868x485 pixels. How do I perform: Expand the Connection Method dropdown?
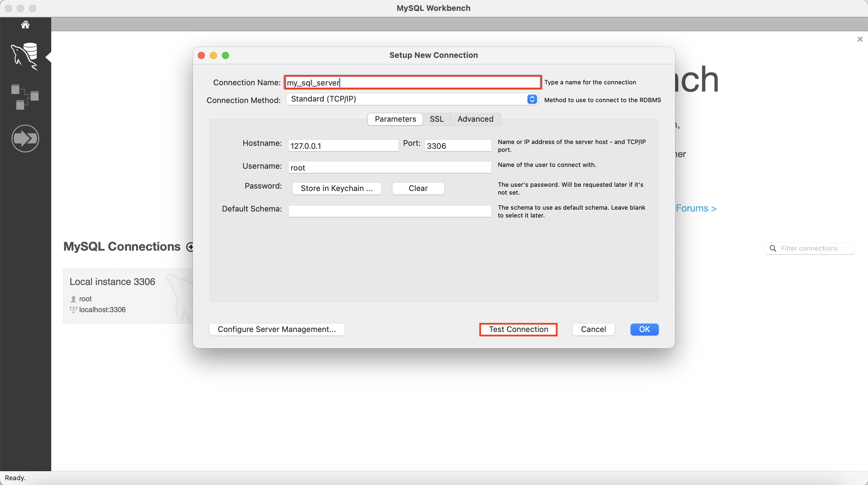click(532, 99)
